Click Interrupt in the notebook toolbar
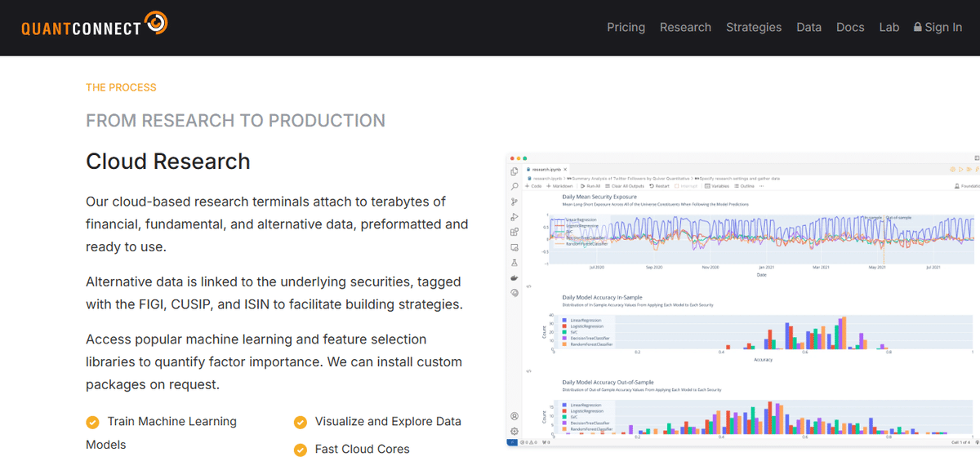 coord(687,186)
